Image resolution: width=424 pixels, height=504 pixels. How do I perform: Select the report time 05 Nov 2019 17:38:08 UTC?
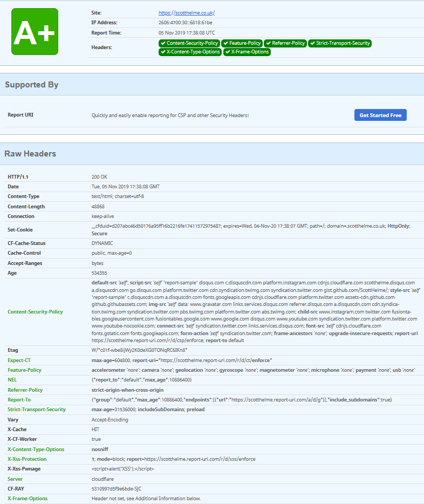(x=187, y=33)
